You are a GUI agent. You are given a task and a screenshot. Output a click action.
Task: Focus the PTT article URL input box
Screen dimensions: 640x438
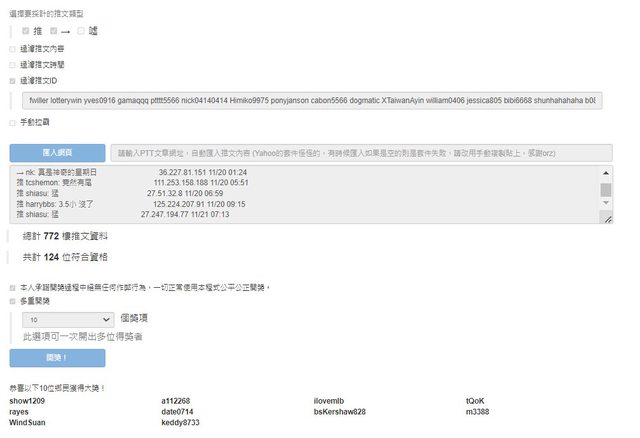tap(361, 152)
